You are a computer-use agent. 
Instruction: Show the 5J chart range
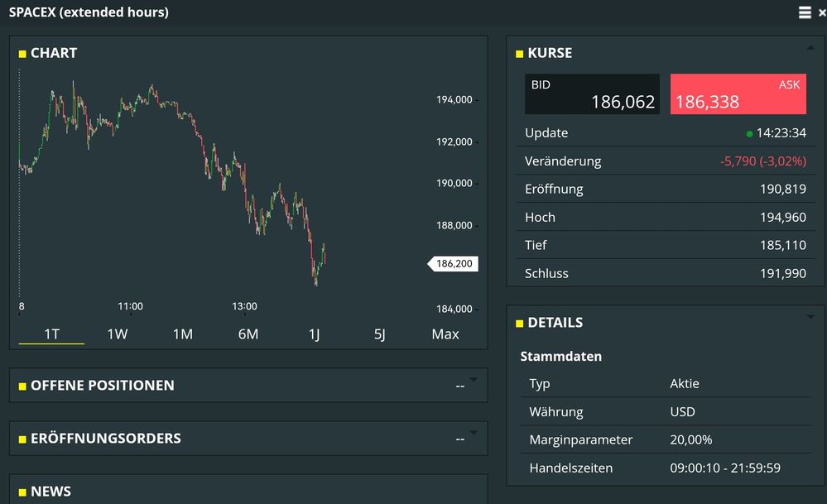[x=379, y=334]
